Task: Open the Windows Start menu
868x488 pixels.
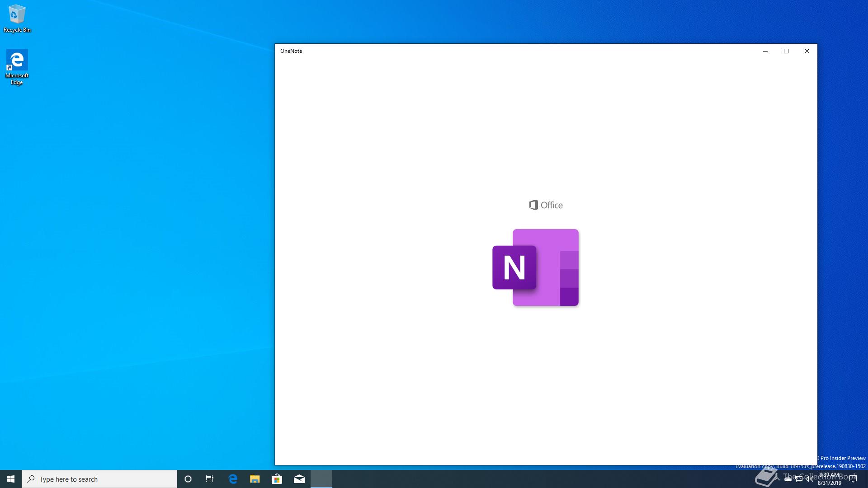Action: pos(11,479)
